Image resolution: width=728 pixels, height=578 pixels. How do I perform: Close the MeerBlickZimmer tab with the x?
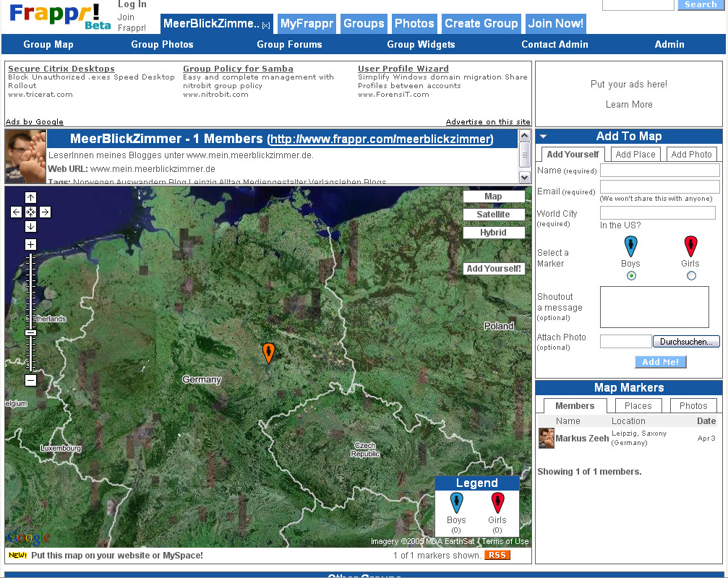(266, 25)
